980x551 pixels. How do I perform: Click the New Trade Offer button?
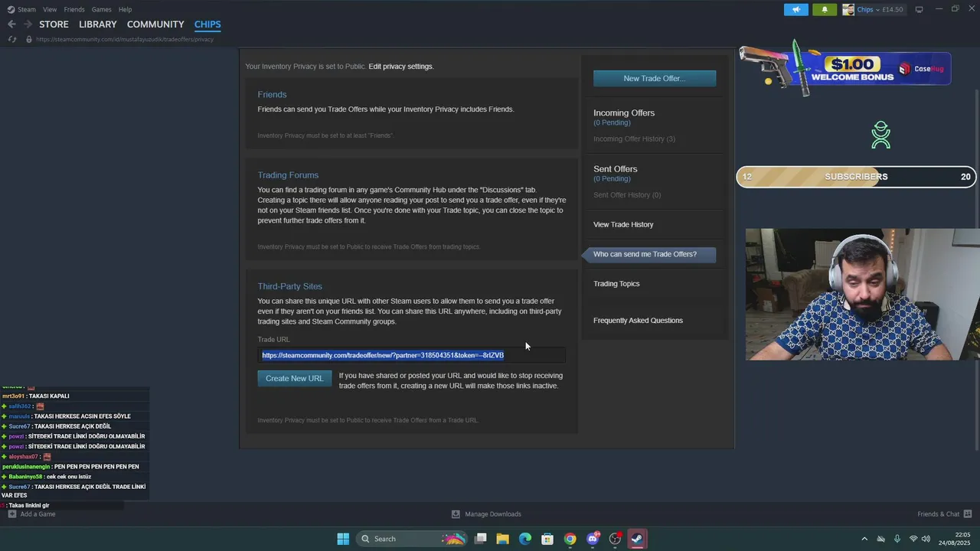(x=655, y=78)
